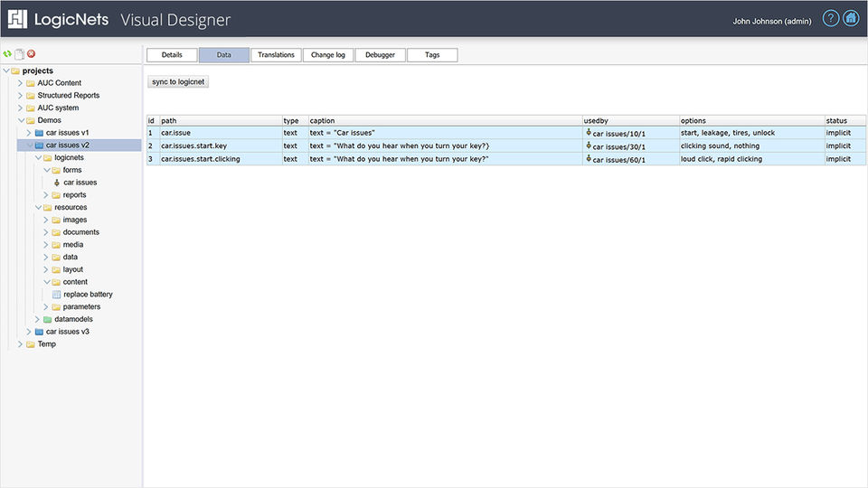The width and height of the screenshot is (868, 488).
Task: Click the car issues v3 package icon
Action: 39,332
